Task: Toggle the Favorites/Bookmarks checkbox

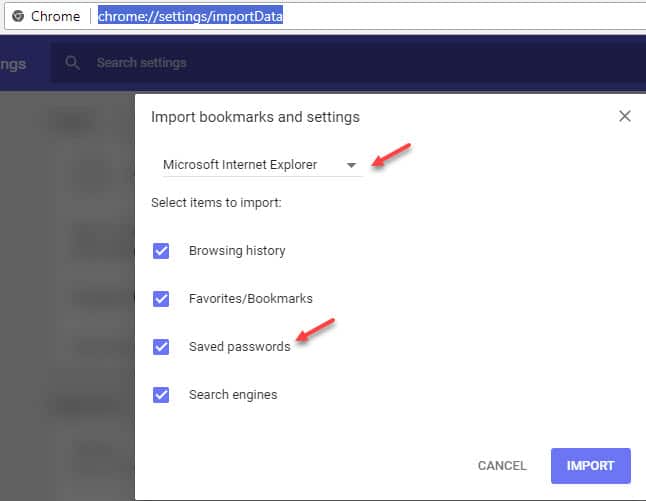Action: (161, 299)
